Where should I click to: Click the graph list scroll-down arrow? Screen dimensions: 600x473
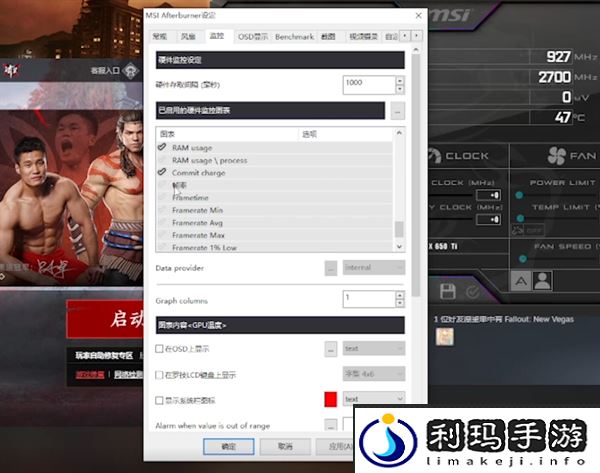[x=399, y=246]
